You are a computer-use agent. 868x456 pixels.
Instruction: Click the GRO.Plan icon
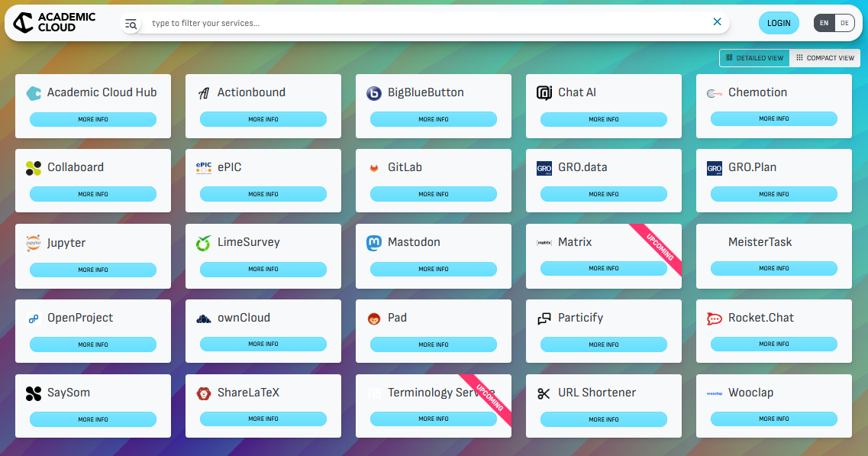[715, 168]
